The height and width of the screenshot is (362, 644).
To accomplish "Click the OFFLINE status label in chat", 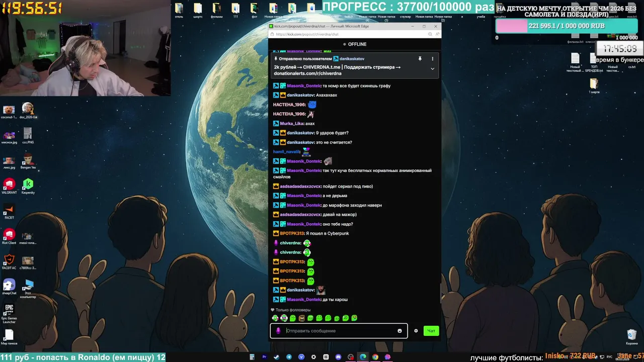I will [357, 44].
